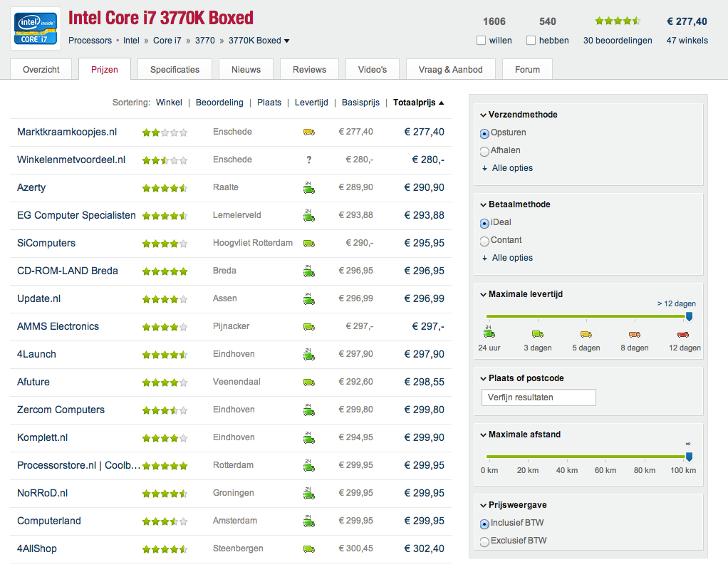Collapse the Maximale levertijd section

tap(484, 294)
